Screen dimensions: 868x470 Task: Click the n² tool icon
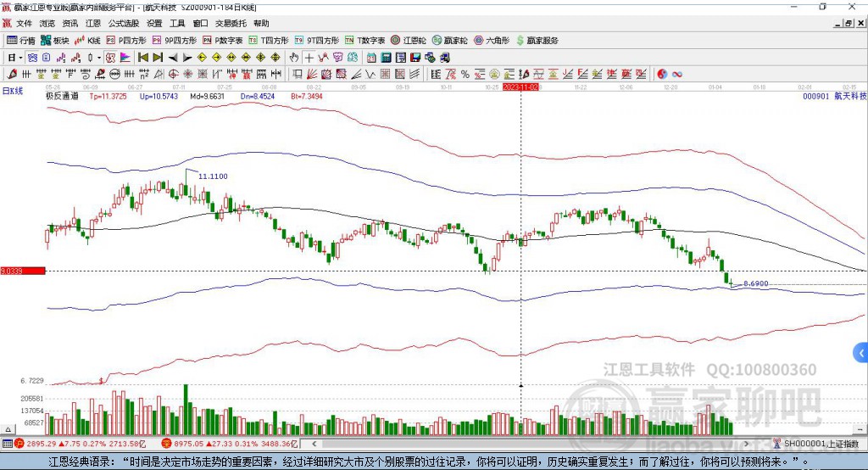(x=144, y=75)
